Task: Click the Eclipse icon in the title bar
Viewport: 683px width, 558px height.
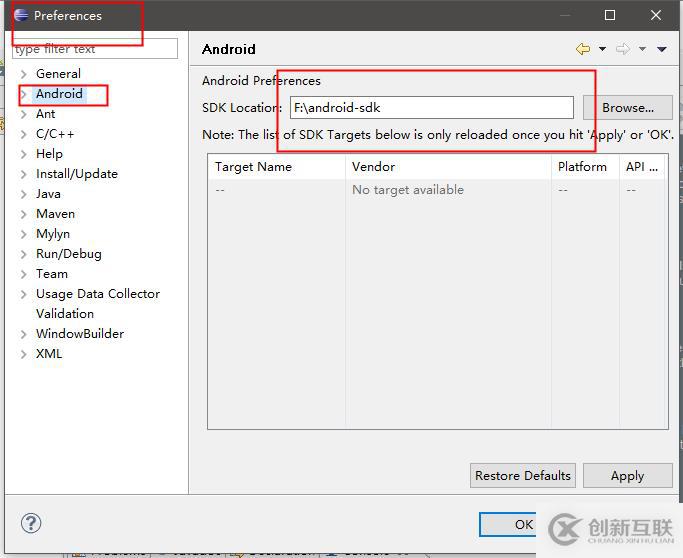Action: coord(21,15)
